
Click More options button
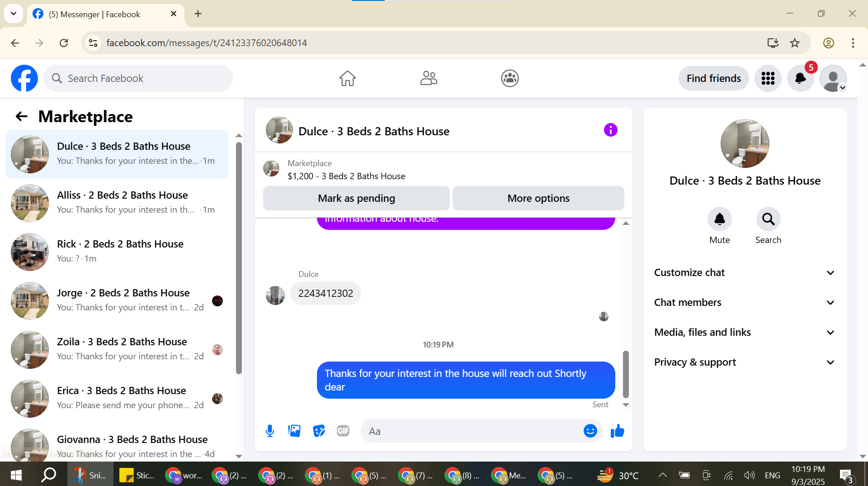coord(538,198)
